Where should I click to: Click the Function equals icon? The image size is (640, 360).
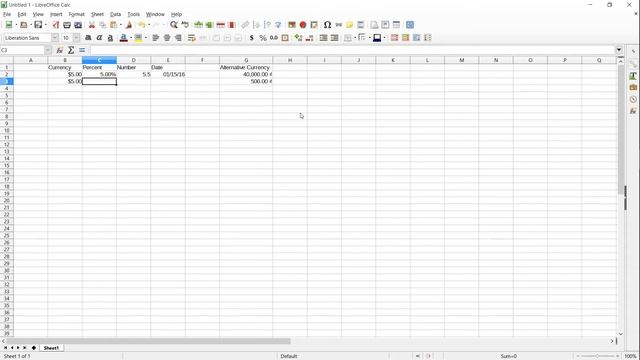point(82,50)
